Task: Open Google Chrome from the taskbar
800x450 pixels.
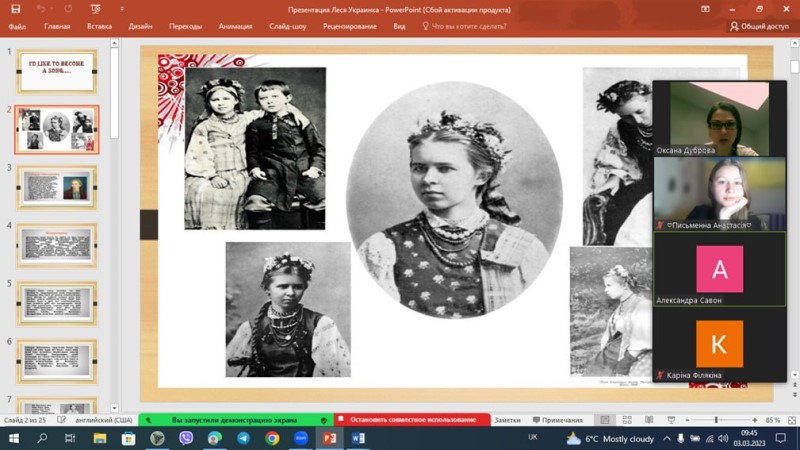Action: click(x=272, y=438)
